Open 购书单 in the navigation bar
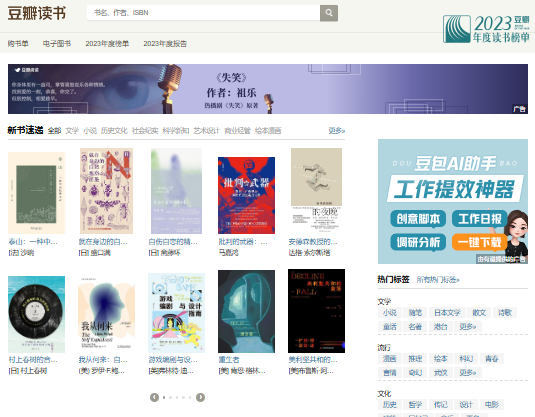 point(18,44)
